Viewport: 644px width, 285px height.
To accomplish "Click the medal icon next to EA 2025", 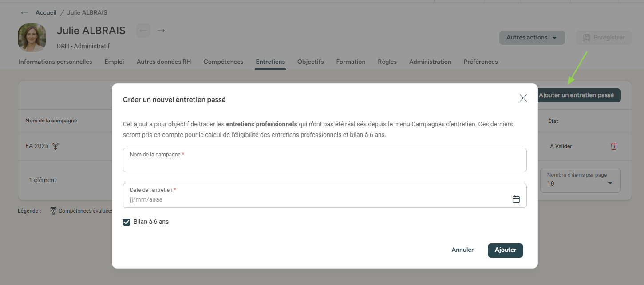I will point(55,146).
